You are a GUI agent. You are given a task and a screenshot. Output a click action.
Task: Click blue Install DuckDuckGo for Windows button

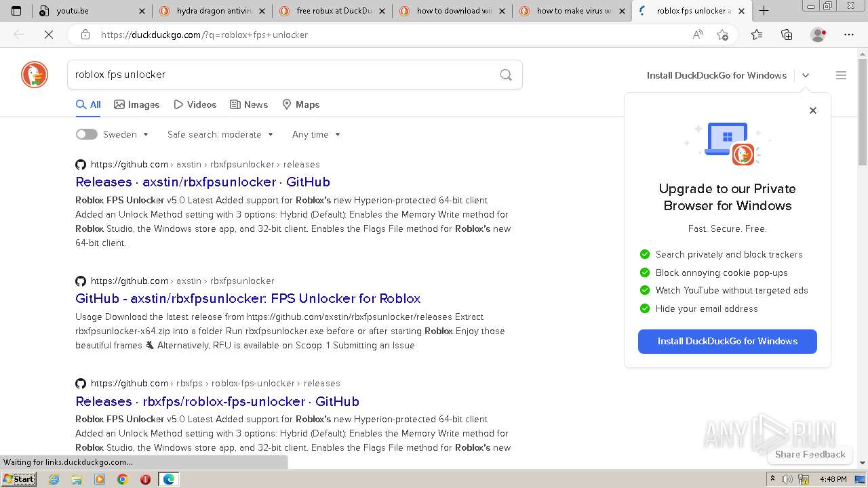[x=727, y=341]
